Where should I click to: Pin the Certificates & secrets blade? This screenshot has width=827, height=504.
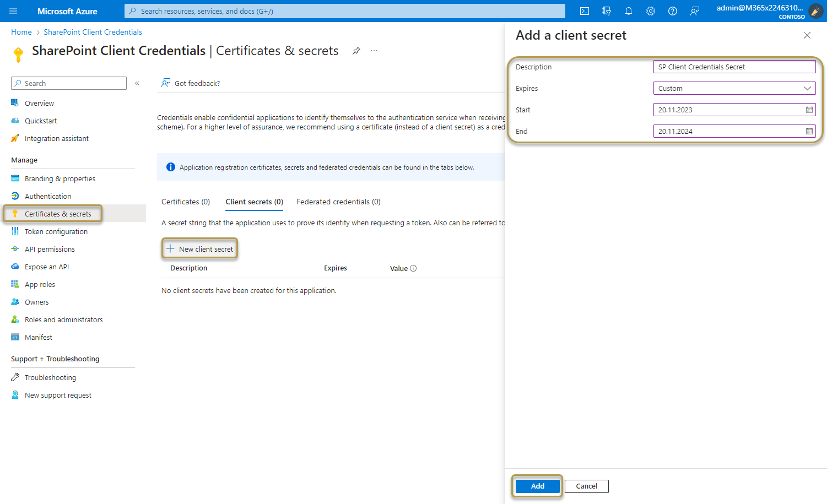tap(356, 50)
